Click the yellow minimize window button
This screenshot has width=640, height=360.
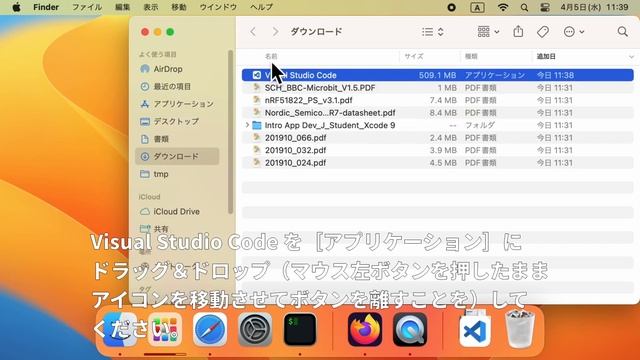(158, 32)
